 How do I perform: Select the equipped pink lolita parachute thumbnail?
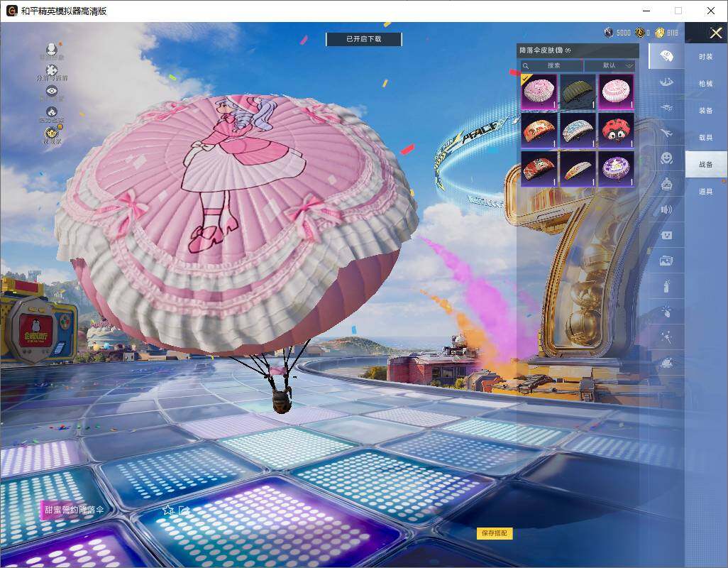tap(539, 92)
